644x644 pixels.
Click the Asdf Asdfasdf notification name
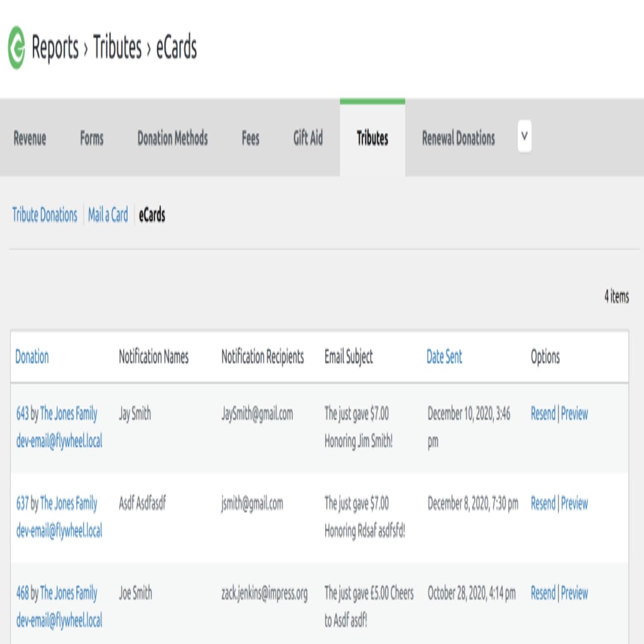click(x=142, y=503)
